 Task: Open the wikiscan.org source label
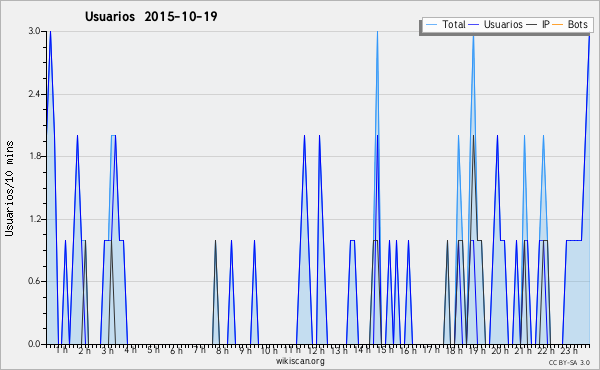(300, 361)
